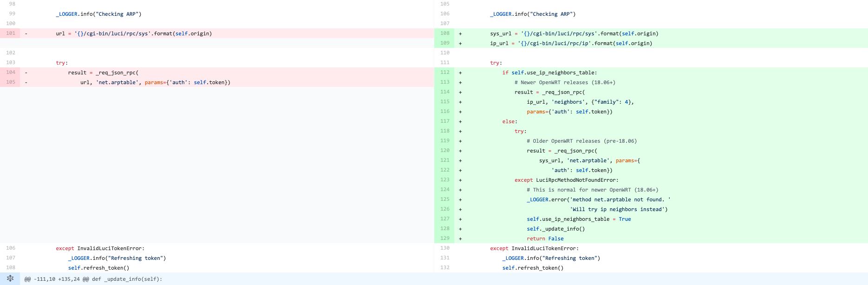Click the comment 'Newer OpenWRT releases (18.06+)'
Viewport: 868px width, 285px height.
565,82
